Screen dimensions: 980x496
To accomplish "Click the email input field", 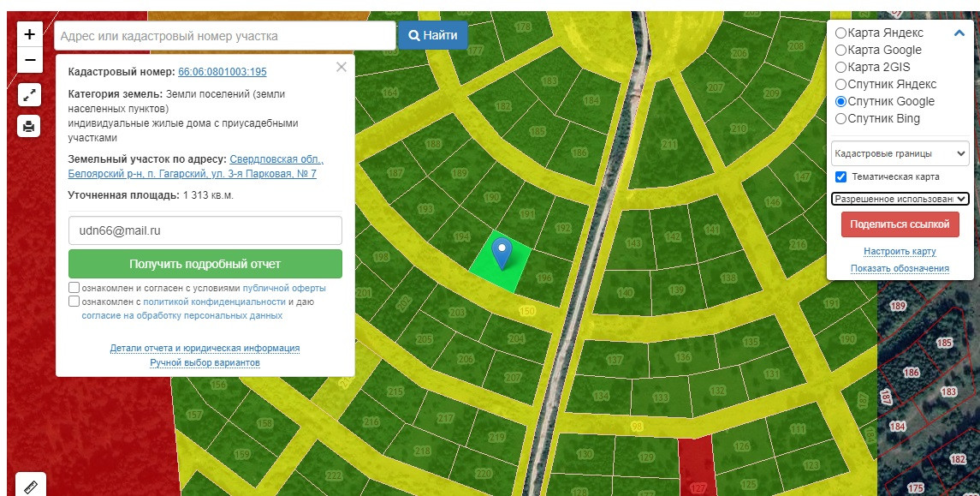I will (x=205, y=230).
